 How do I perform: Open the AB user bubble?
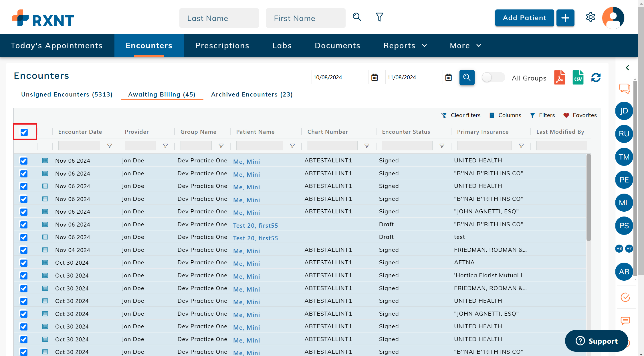coord(624,272)
